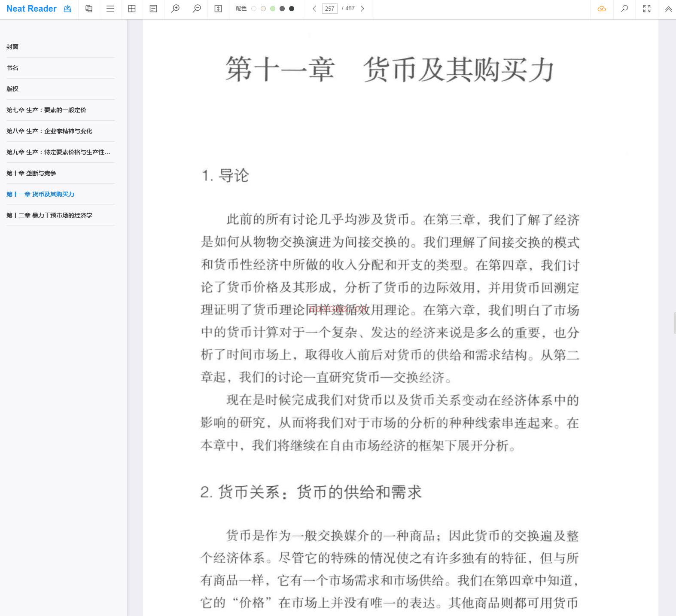Open 封面 in the contents list

click(x=61, y=47)
